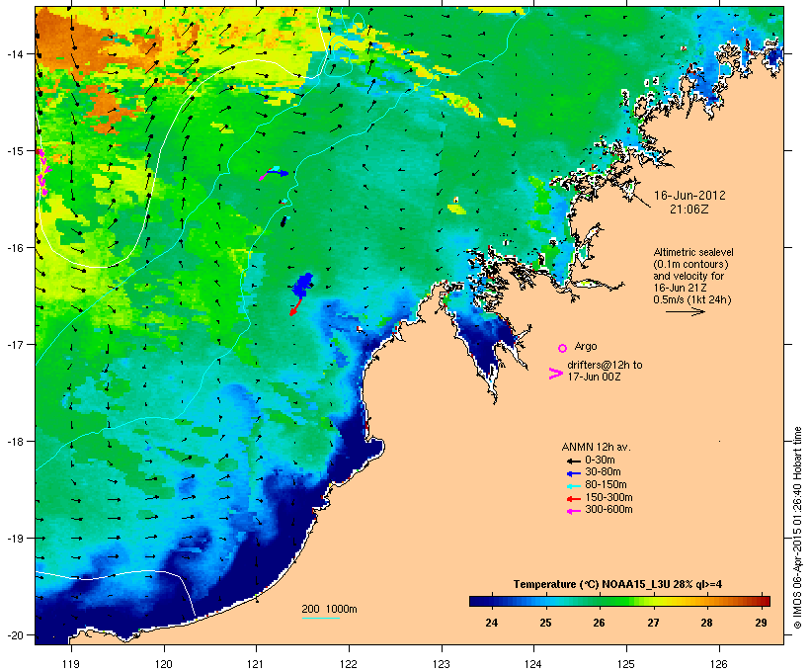Click the longitude axis label '119'

click(71, 664)
